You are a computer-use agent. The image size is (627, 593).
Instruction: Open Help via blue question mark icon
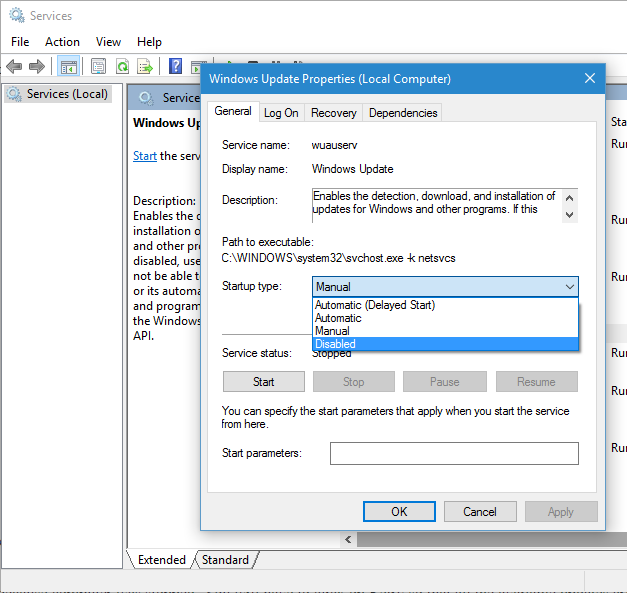175,66
